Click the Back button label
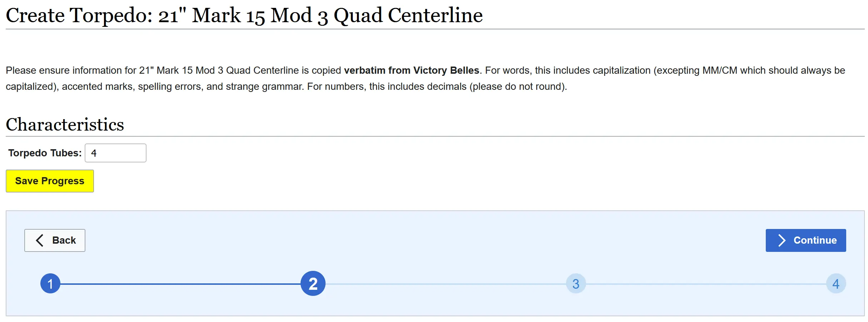 [64, 240]
